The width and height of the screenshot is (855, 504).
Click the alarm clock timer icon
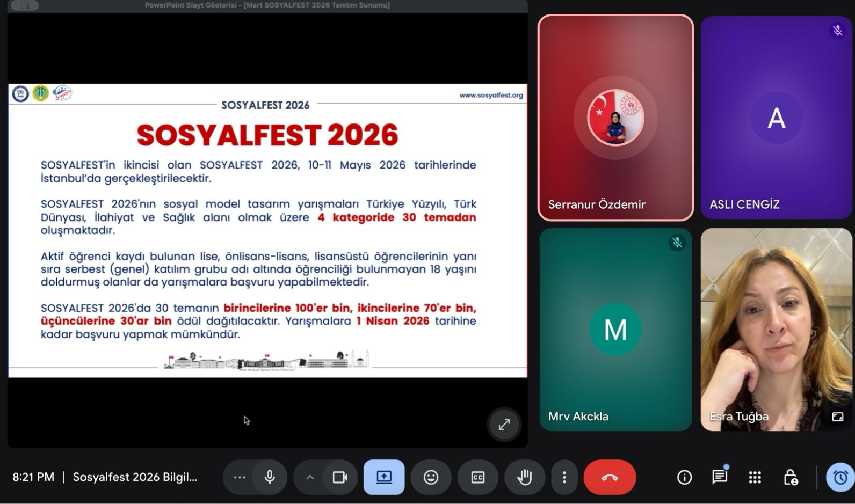pos(840,477)
